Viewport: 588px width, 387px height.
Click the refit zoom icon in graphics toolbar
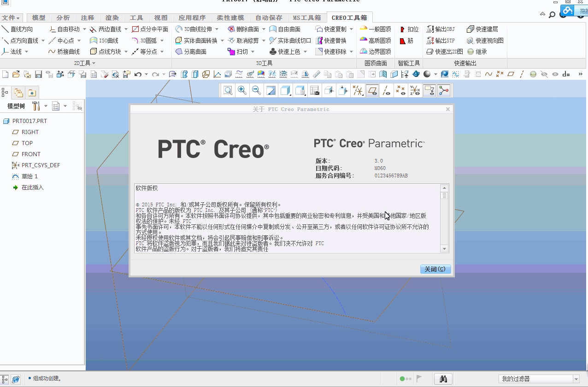coord(228,91)
